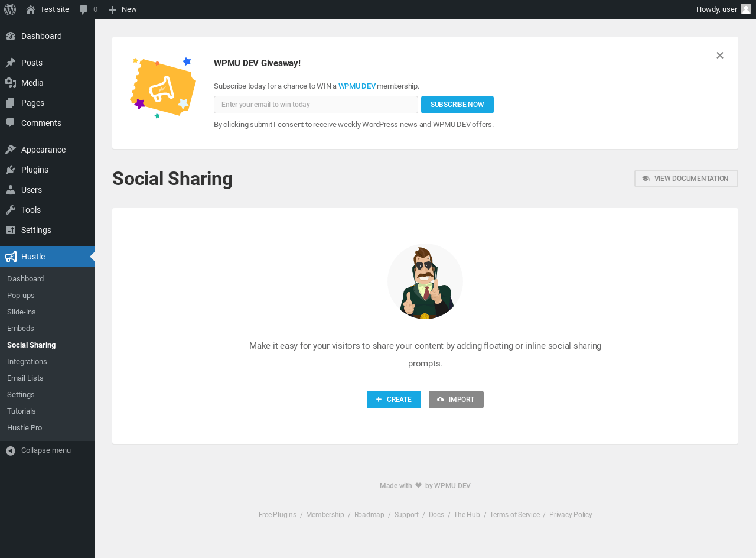Click CREATE social sharing button
Viewport: 756px width, 558px height.
click(x=394, y=400)
